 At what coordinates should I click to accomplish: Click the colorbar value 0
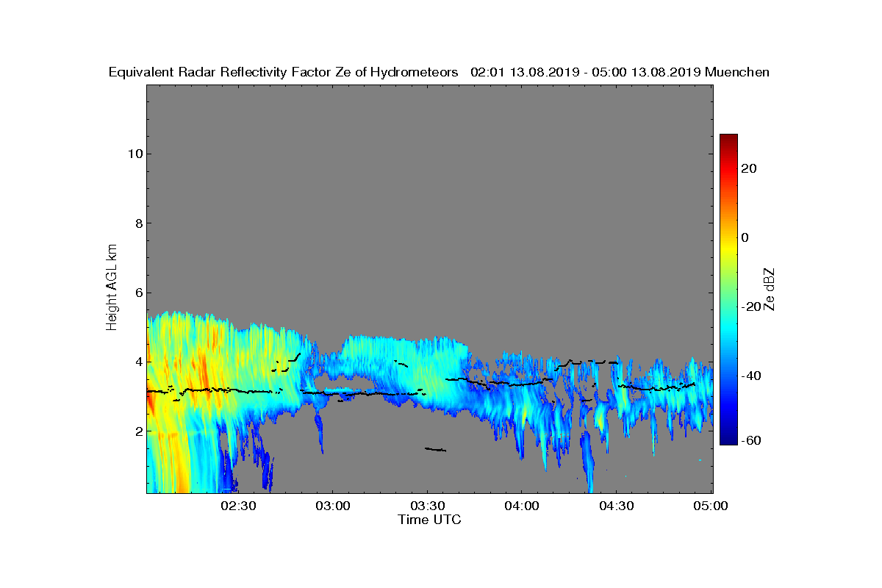coord(745,237)
